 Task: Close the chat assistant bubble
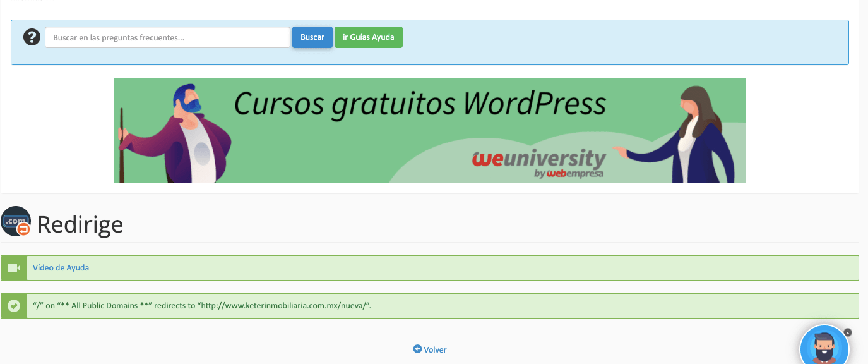tap(848, 332)
